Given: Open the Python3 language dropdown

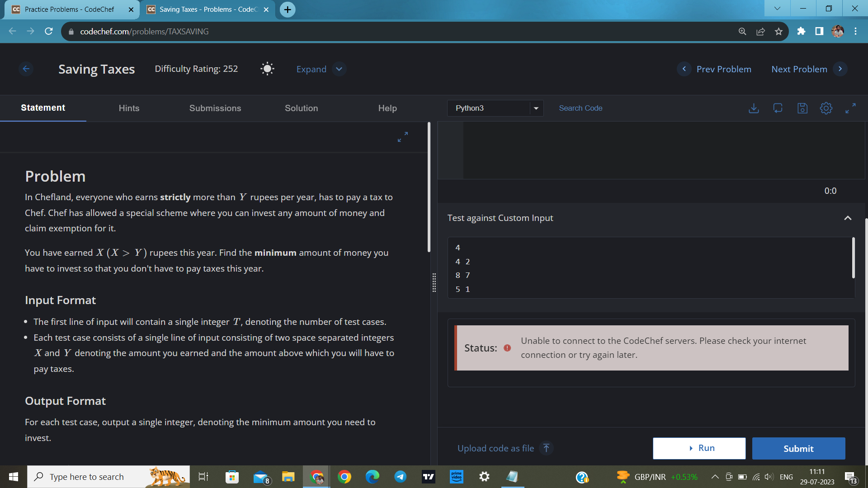Looking at the screenshot, I should [495, 108].
